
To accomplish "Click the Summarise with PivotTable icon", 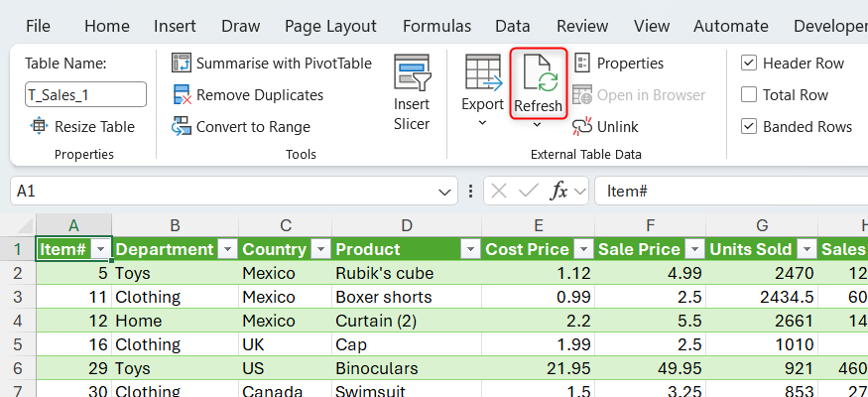I will click(181, 64).
